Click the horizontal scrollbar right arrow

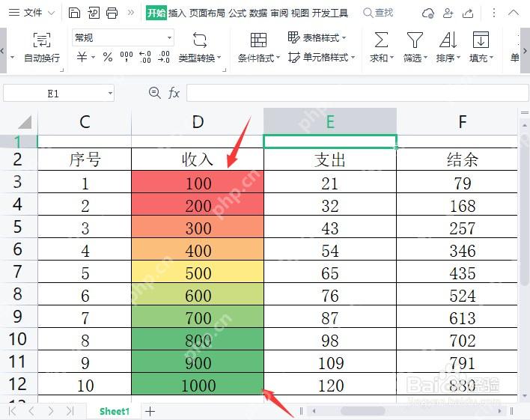point(499,411)
